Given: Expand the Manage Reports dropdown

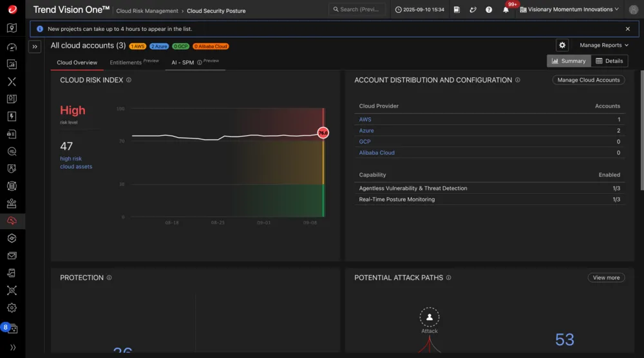Looking at the screenshot, I should point(603,45).
